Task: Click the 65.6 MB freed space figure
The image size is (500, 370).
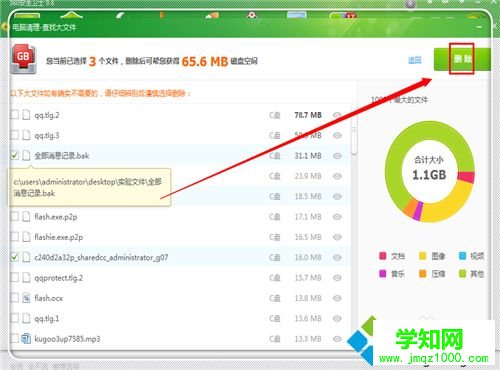Action: pyautogui.click(x=205, y=61)
